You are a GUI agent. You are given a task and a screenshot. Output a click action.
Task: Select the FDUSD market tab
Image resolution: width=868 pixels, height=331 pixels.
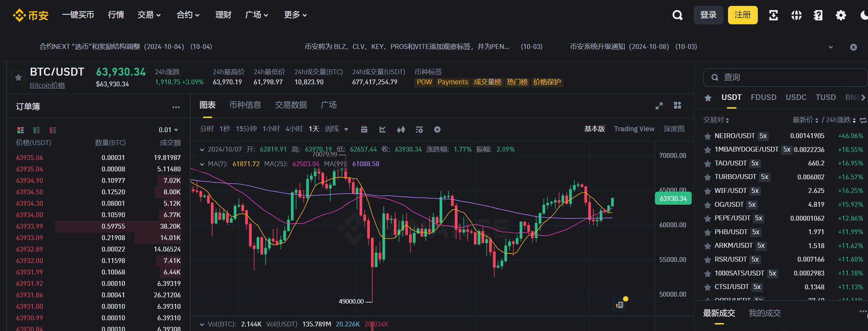coord(764,97)
